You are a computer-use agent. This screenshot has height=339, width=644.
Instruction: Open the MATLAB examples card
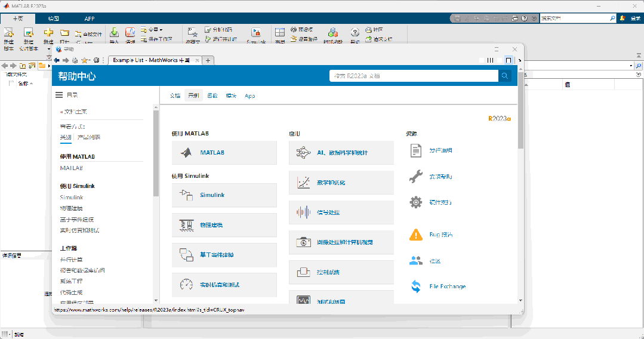click(x=224, y=153)
